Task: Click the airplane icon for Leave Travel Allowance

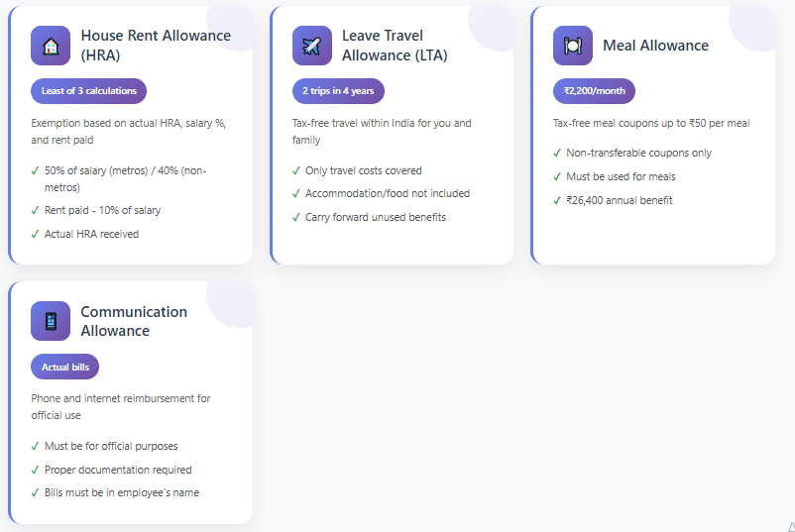Action: click(311, 46)
